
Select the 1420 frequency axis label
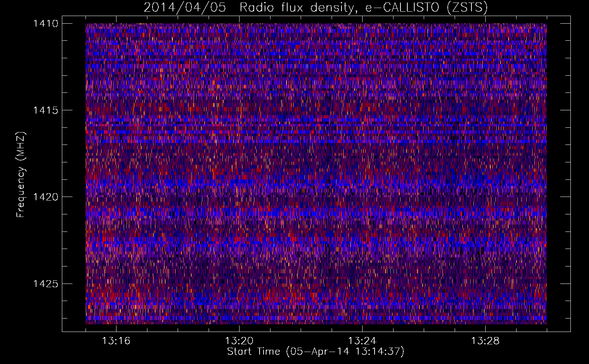(46, 197)
